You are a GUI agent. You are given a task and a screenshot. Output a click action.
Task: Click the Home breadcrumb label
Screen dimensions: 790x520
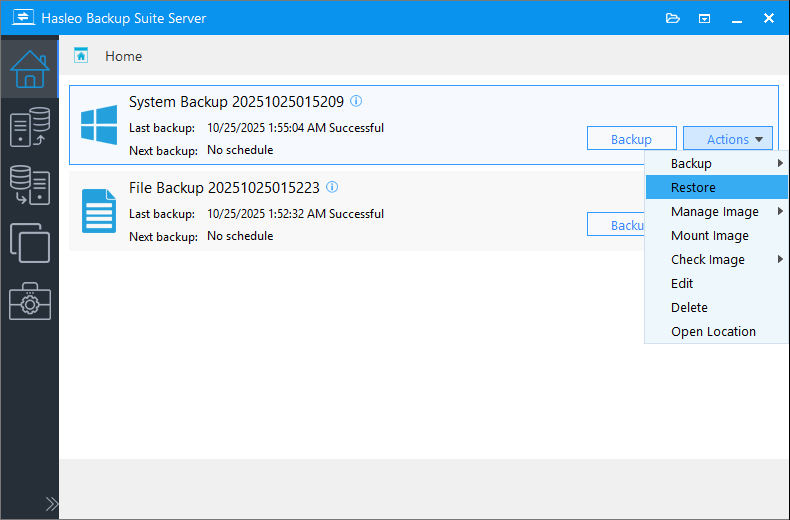(x=123, y=56)
